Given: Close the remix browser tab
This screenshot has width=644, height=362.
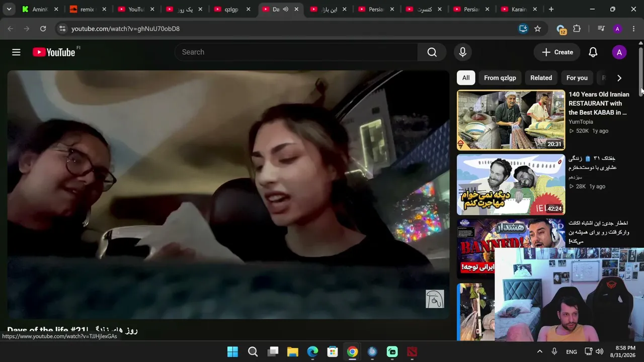Looking at the screenshot, I should click(x=104, y=9).
